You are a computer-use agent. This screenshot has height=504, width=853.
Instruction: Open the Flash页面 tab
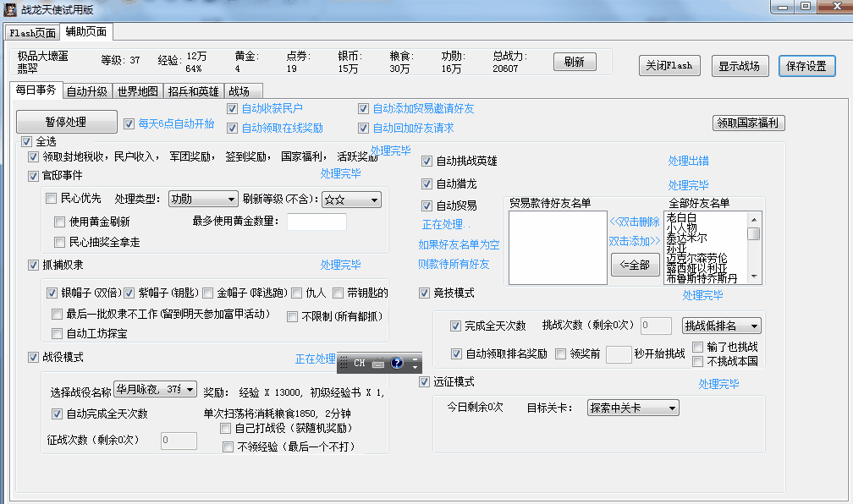(x=33, y=33)
